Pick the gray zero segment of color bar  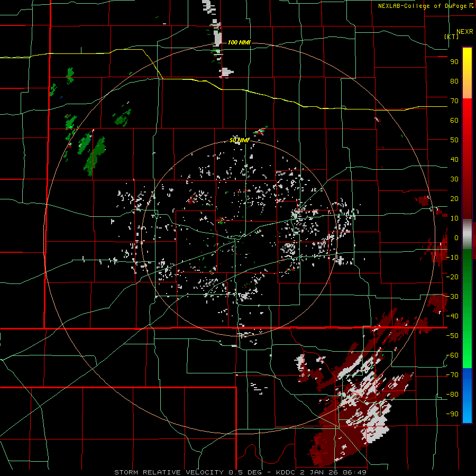point(467,234)
